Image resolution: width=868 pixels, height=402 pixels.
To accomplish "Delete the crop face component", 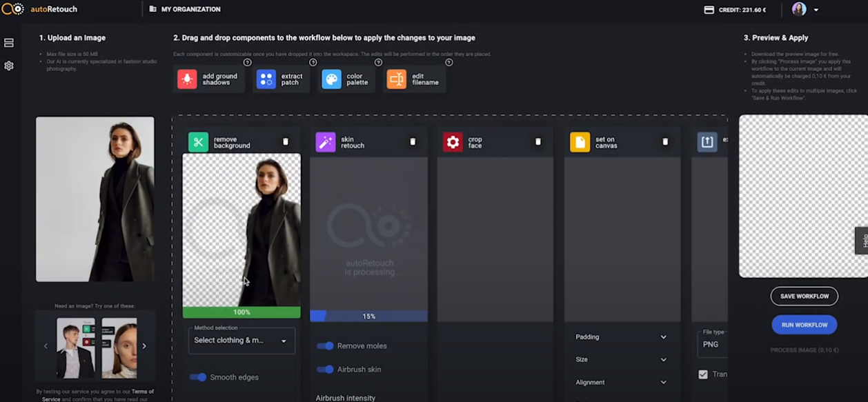I will pyautogui.click(x=538, y=141).
